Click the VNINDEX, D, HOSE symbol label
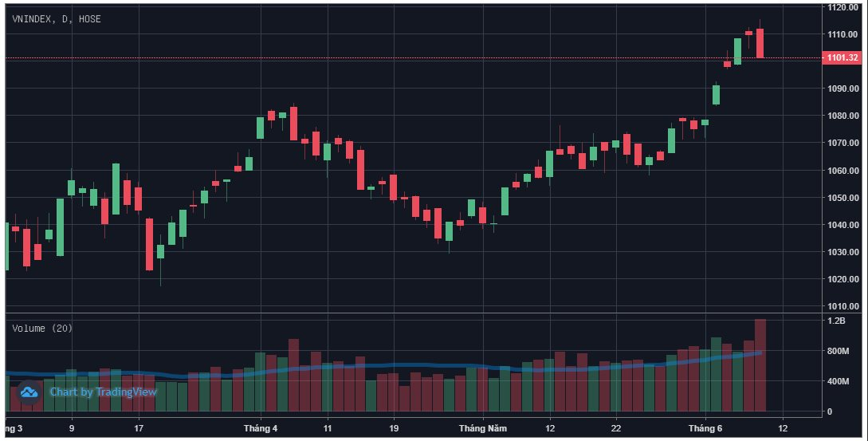Screen dimensions: 868x441 [x=57, y=19]
